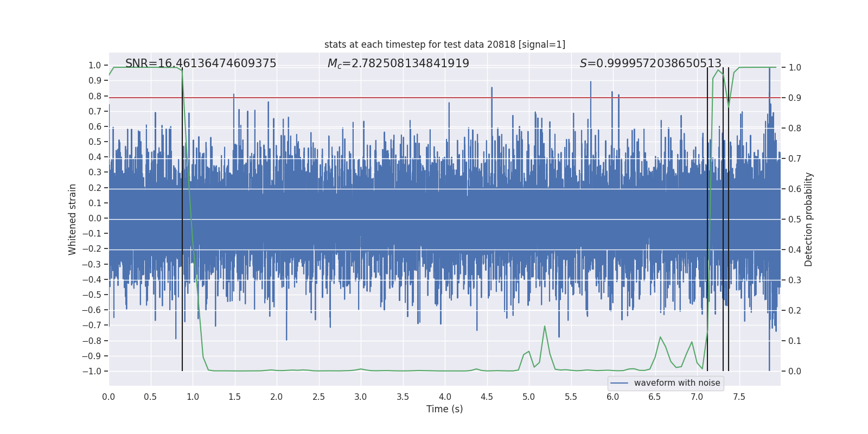Select the 'Time (s)' axis label
The height and width of the screenshot is (434, 868).
click(x=445, y=409)
